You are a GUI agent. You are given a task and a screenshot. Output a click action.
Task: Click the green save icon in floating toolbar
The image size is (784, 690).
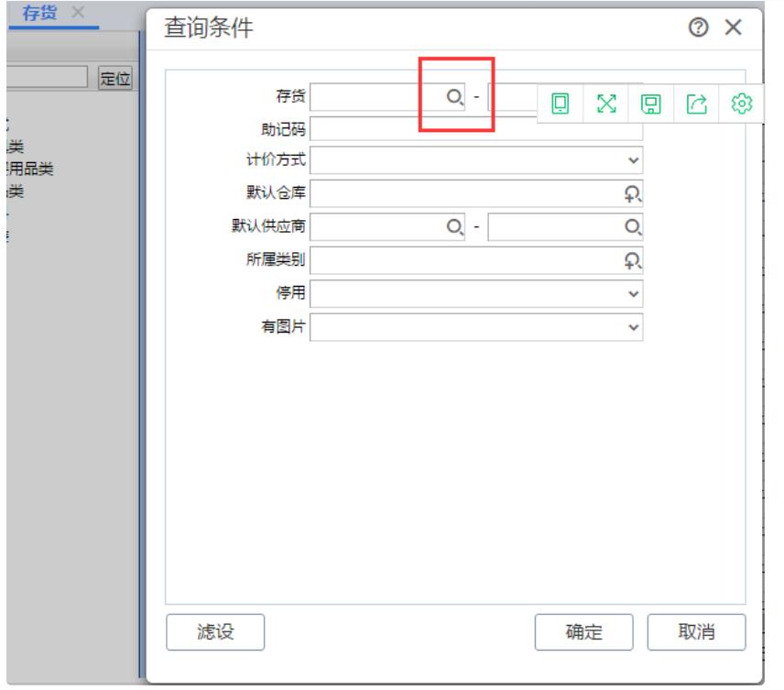pyautogui.click(x=651, y=104)
